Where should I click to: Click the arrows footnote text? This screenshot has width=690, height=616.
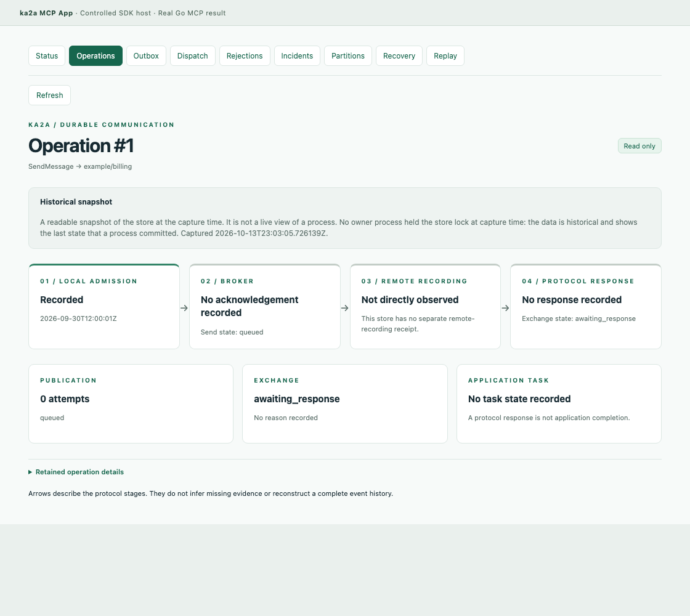point(210,493)
